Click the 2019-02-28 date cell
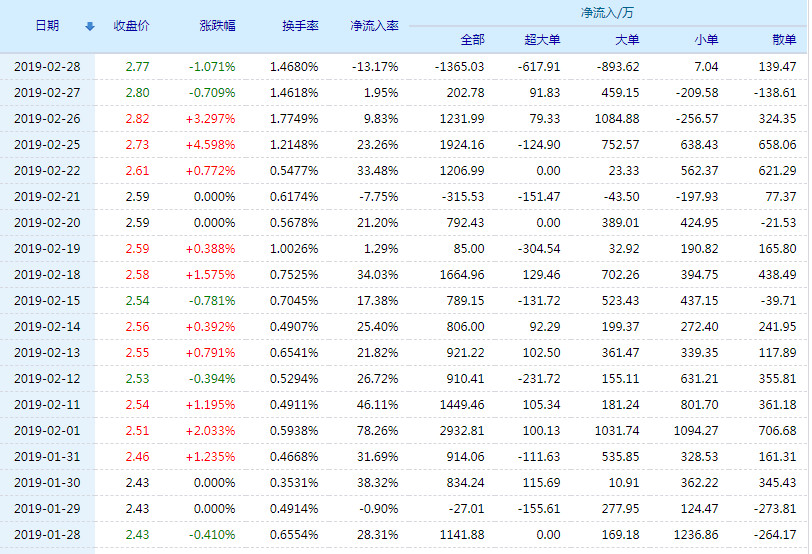This screenshot has width=812, height=554. [47, 66]
